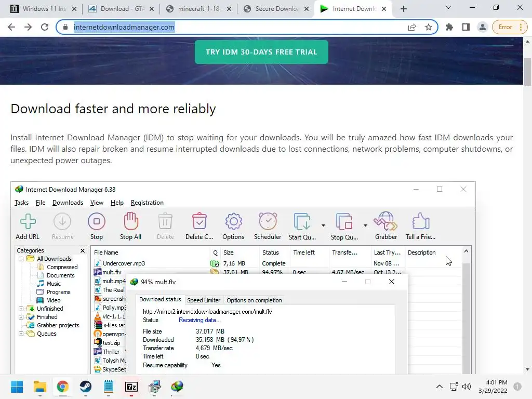Select the Documents category
The image size is (532, 399).
pyautogui.click(x=60, y=275)
